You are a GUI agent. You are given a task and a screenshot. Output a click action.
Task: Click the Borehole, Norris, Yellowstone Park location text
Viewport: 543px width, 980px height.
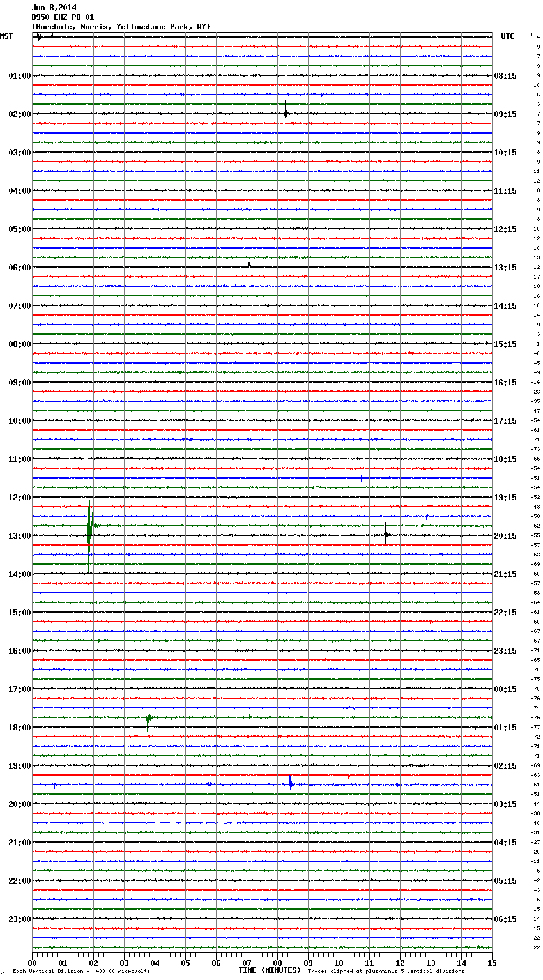pyautogui.click(x=121, y=27)
